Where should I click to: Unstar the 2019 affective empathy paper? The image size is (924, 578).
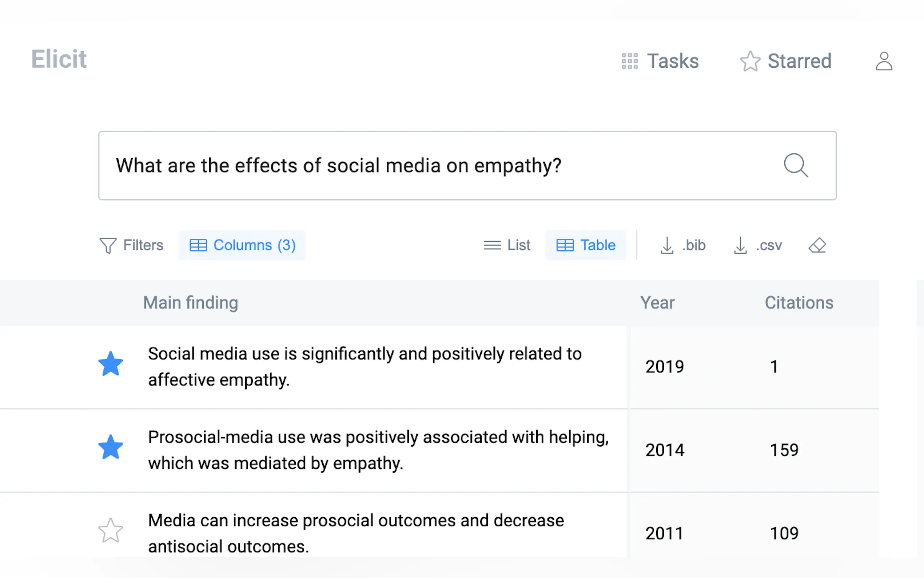coord(110,364)
